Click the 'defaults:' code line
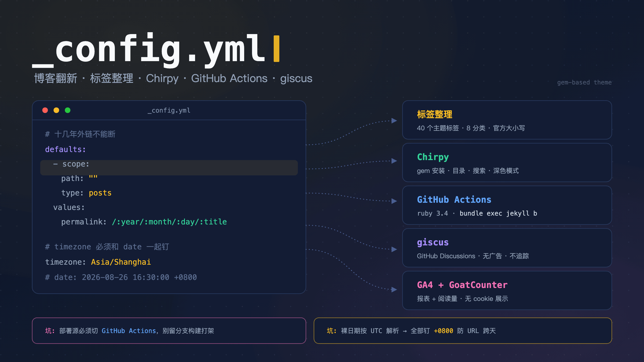644x362 pixels. [65, 149]
